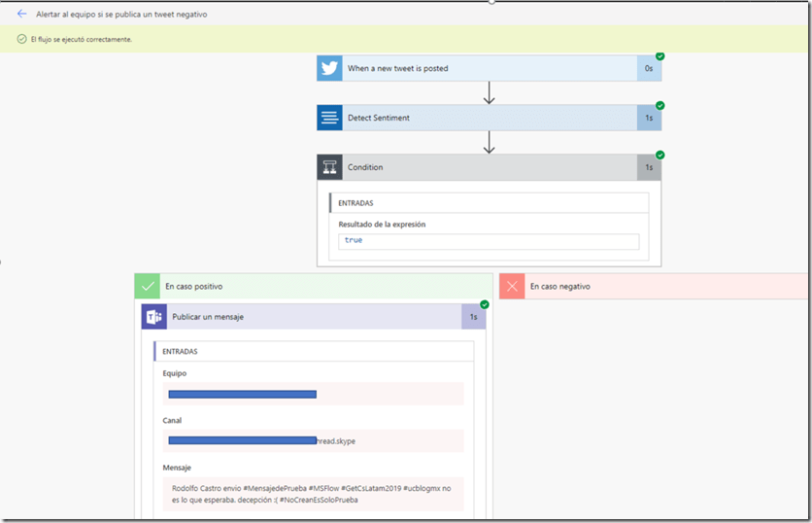This screenshot has height=523, width=812.
Task: Collapse the Condition step header
Action: click(486, 167)
